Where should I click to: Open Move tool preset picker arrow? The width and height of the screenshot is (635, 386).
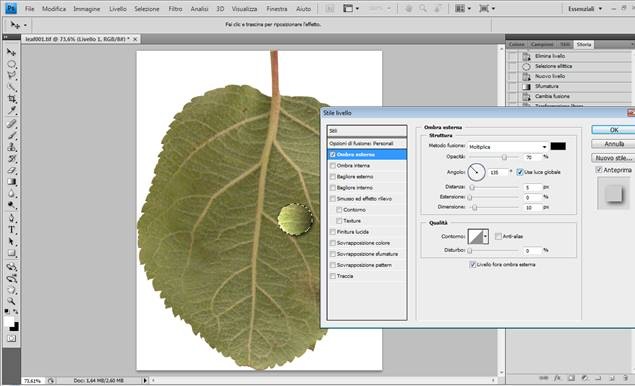25,25
